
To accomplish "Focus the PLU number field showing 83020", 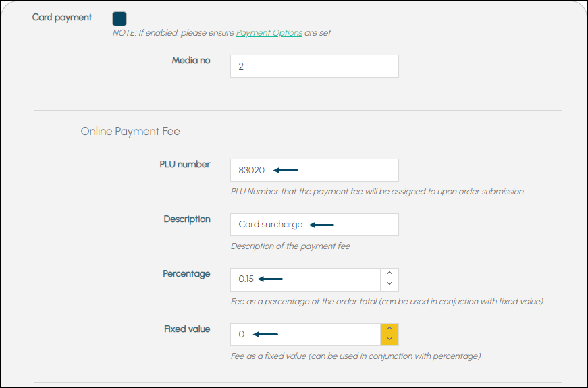I will (314, 170).
